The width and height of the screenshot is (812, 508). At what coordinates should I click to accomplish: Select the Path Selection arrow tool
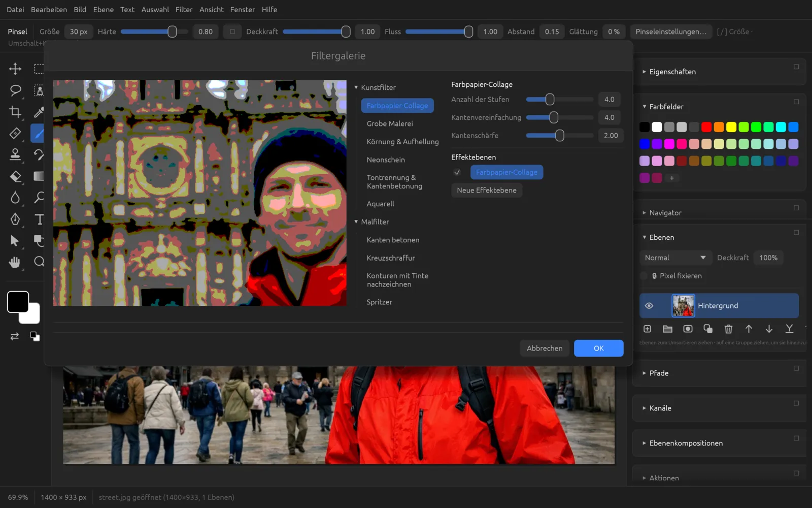(x=15, y=240)
